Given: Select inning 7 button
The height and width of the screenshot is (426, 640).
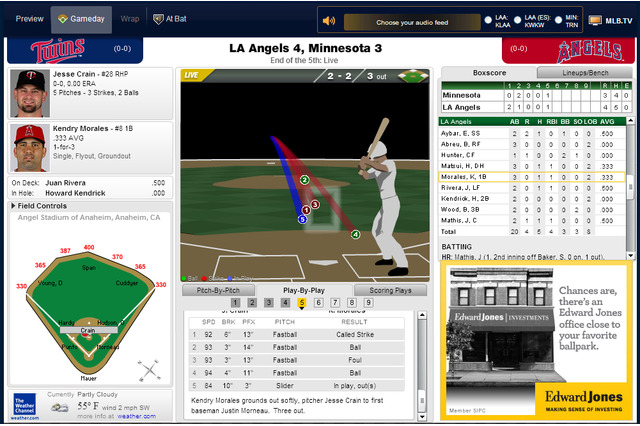Looking at the screenshot, I should point(335,302).
